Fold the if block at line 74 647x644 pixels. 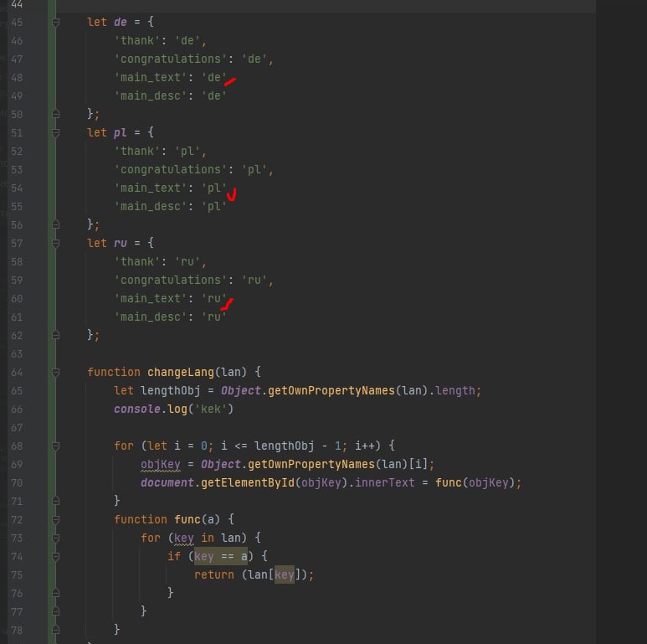click(56, 556)
